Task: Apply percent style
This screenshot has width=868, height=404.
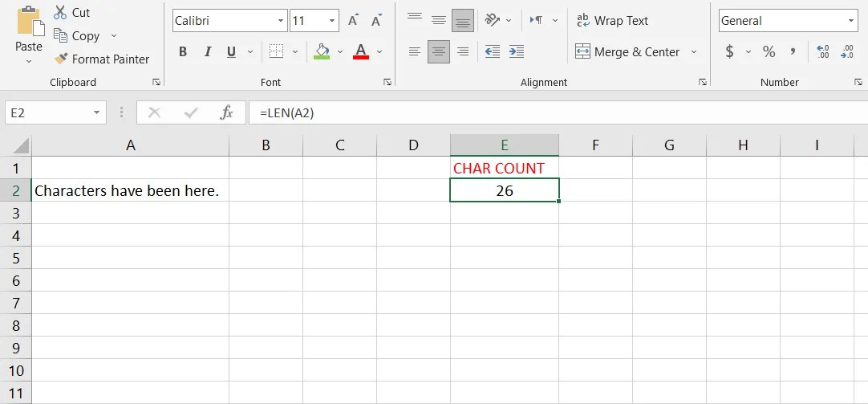Action: [769, 52]
